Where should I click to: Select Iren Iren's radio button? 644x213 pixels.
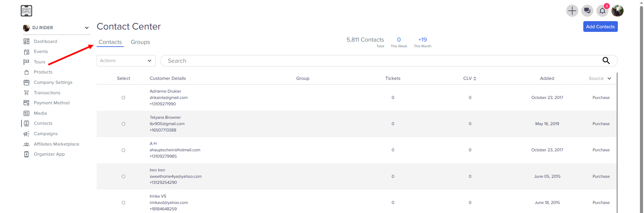(123, 176)
